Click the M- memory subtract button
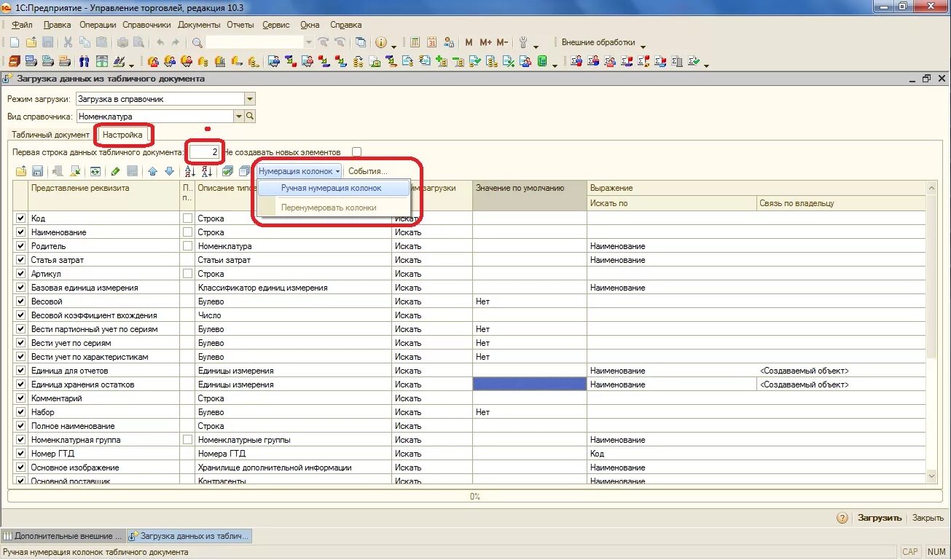 click(502, 43)
